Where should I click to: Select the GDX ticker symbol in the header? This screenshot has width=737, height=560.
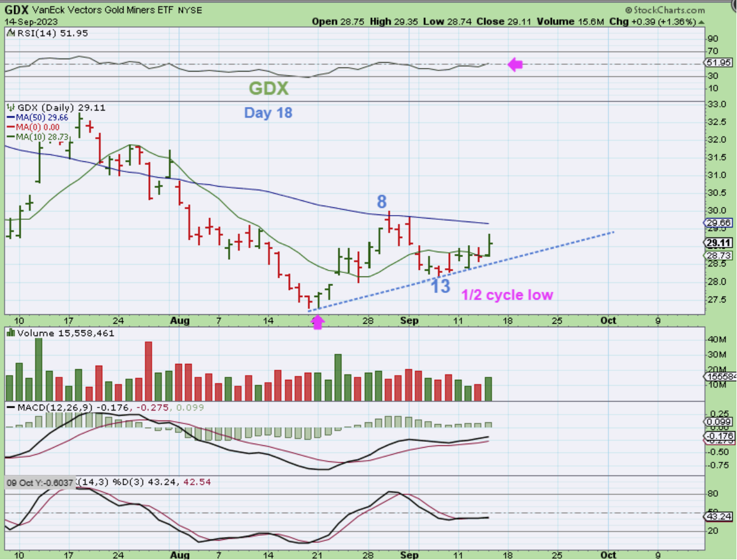click(x=17, y=10)
